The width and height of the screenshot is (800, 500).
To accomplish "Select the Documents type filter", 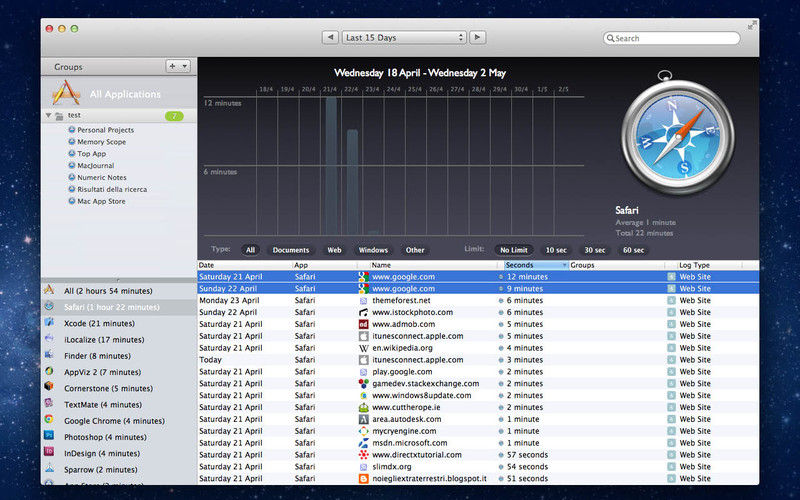I will (291, 250).
